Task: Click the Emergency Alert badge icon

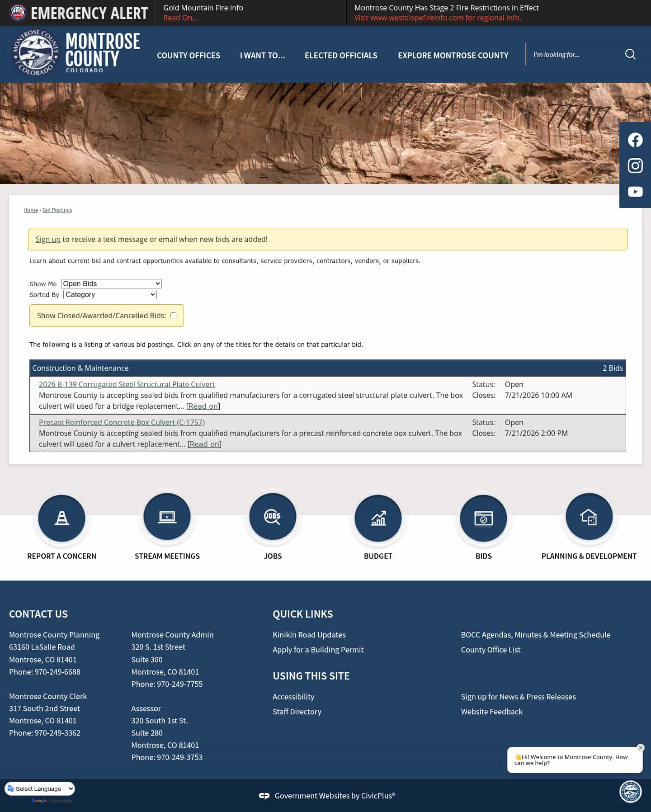Action: click(x=18, y=13)
